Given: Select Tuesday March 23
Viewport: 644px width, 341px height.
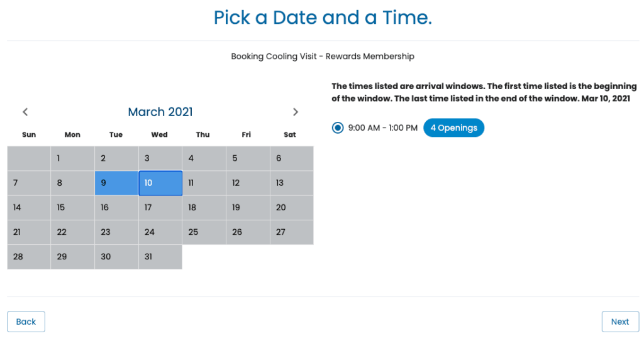Looking at the screenshot, I should click(x=116, y=232).
